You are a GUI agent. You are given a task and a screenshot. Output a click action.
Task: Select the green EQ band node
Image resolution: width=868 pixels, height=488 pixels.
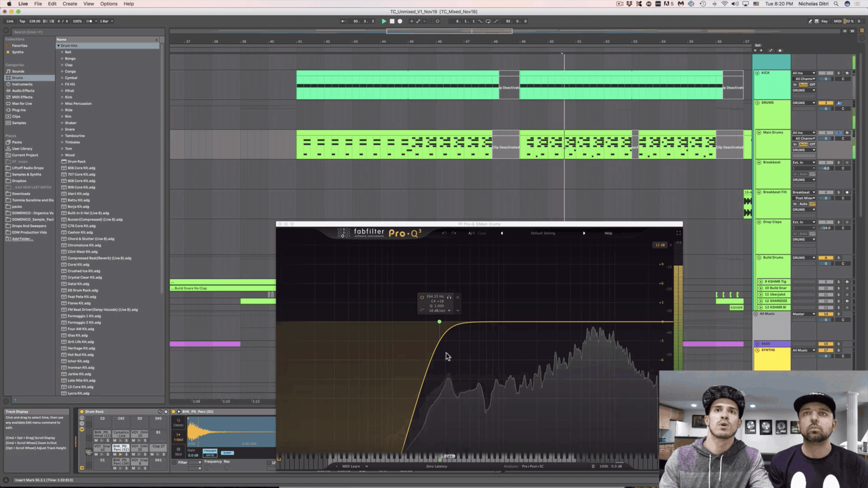[x=439, y=322]
